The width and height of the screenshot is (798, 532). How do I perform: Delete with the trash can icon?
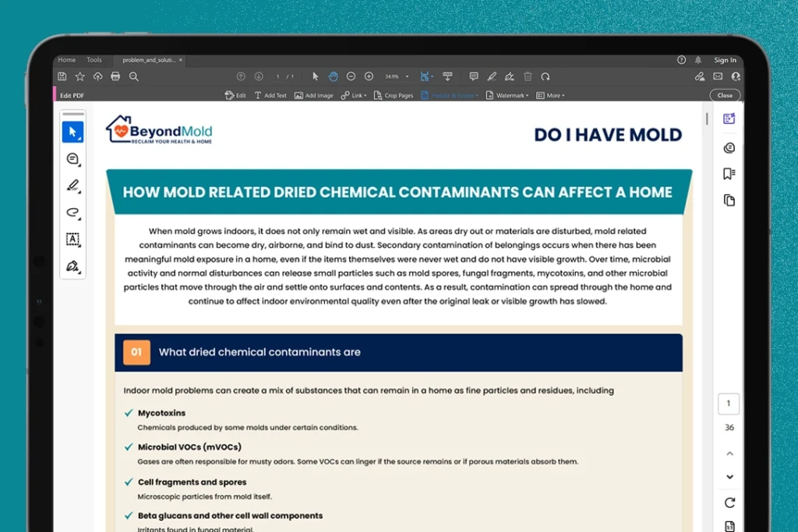point(528,77)
